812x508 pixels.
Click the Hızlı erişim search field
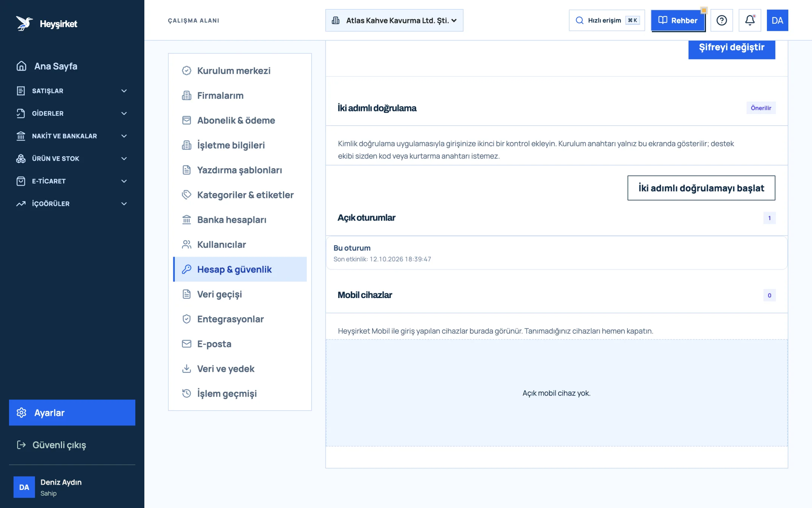pyautogui.click(x=607, y=20)
